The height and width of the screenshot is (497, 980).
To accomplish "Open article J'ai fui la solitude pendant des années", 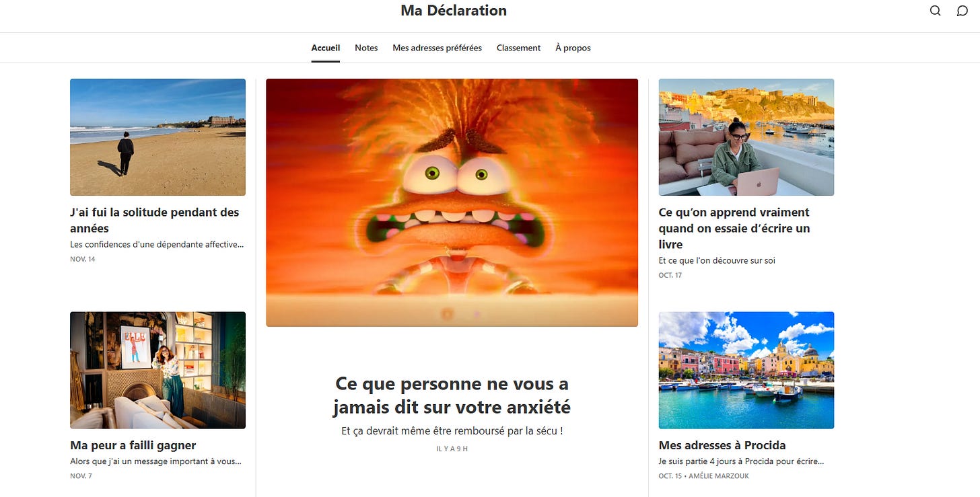I will click(155, 220).
